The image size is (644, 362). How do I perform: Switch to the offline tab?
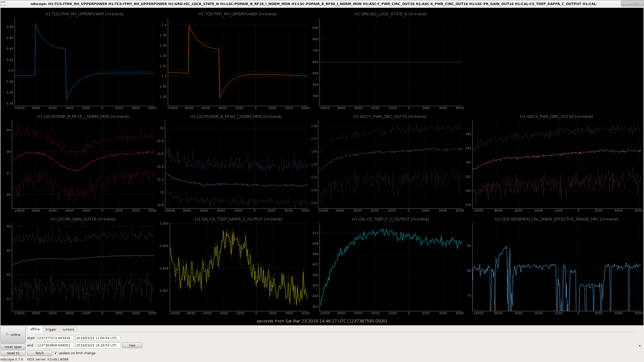[x=35, y=329]
